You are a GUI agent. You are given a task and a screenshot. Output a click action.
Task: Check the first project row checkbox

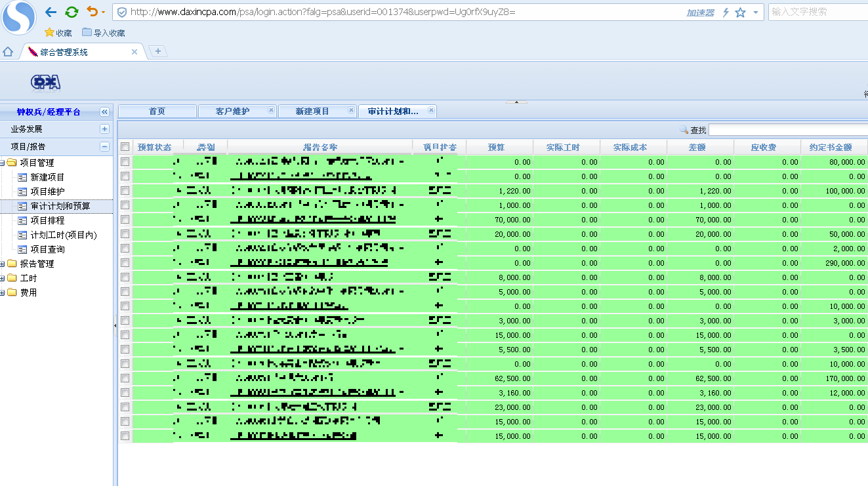tap(125, 161)
